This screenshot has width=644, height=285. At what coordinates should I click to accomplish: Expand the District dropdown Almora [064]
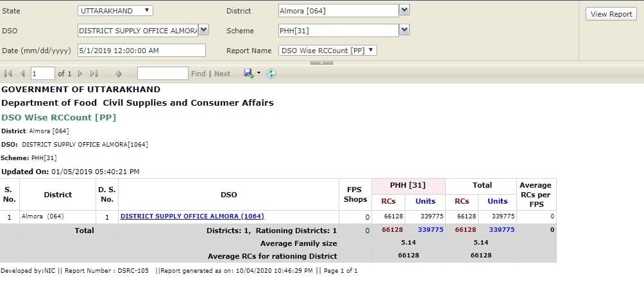[404, 10]
